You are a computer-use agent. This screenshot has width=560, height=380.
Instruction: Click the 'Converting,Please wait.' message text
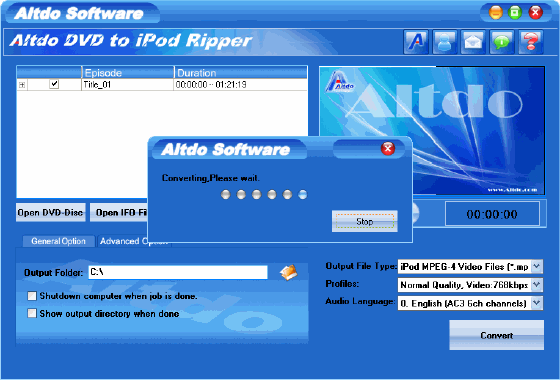(211, 178)
